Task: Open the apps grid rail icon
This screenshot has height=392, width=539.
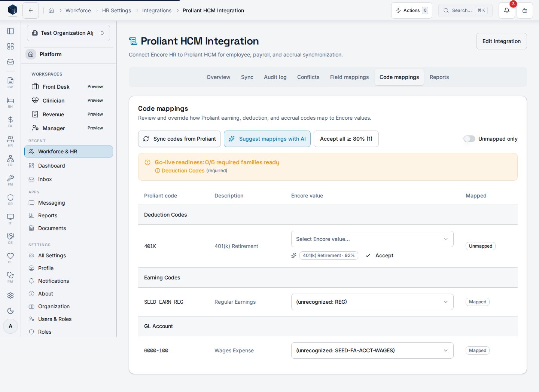Action: point(10,46)
